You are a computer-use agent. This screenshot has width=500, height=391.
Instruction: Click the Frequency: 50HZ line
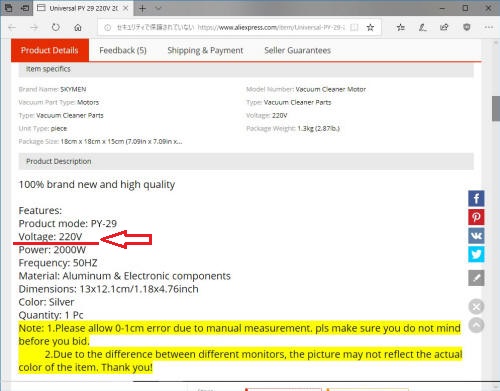pyautogui.click(x=58, y=263)
